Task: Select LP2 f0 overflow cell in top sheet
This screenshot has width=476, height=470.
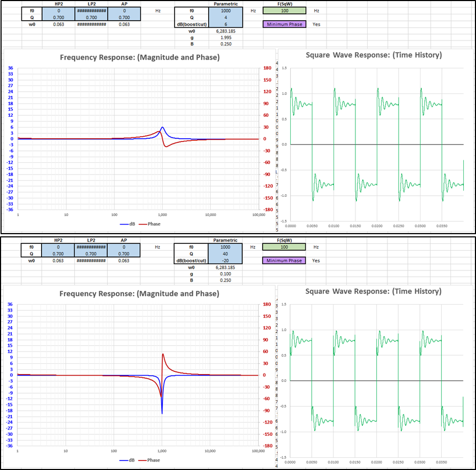Action: tap(91, 11)
